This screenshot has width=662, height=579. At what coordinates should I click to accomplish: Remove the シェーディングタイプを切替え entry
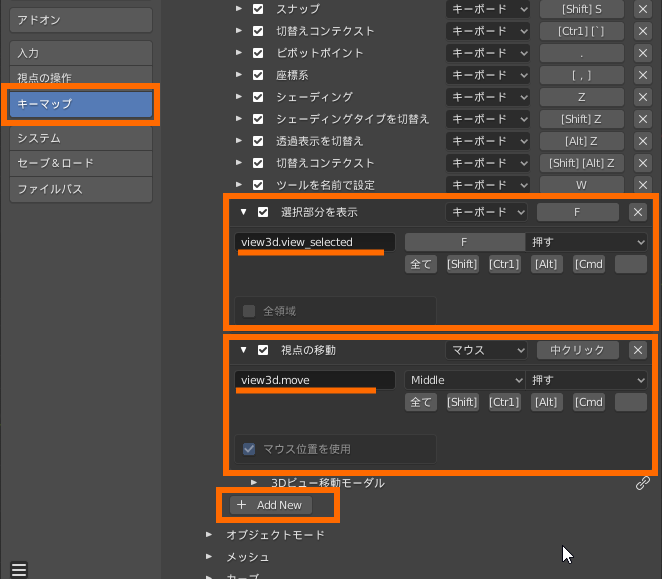643,119
